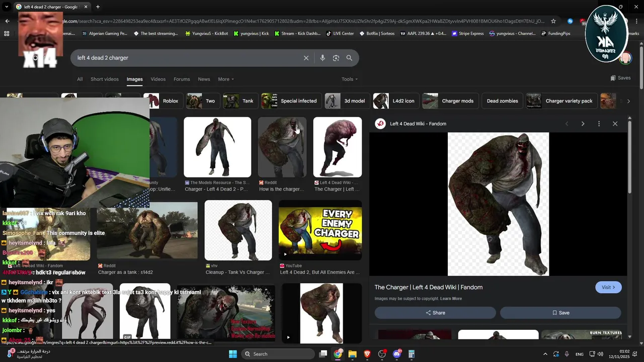644x362 pixels.
Task: Open Brave browser from the taskbar
Action: (x=367, y=354)
